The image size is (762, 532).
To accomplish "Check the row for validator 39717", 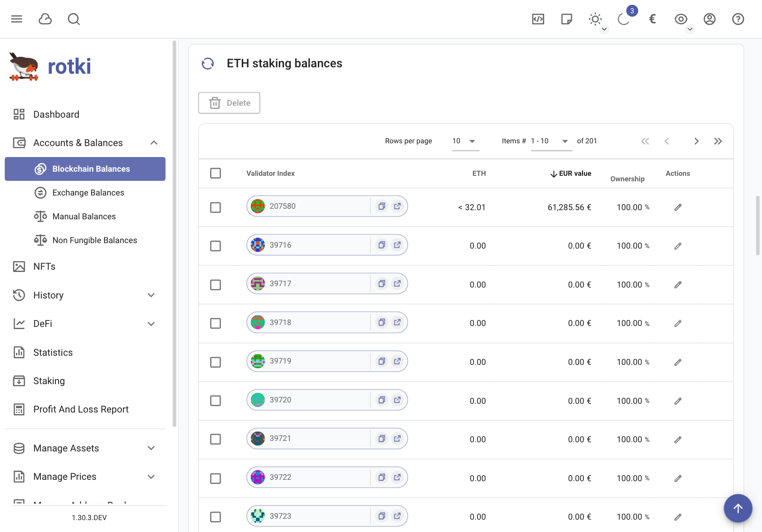I will tap(215, 285).
